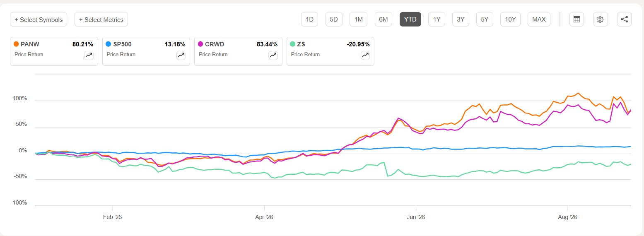Switch to the 5D time range

[x=334, y=19]
